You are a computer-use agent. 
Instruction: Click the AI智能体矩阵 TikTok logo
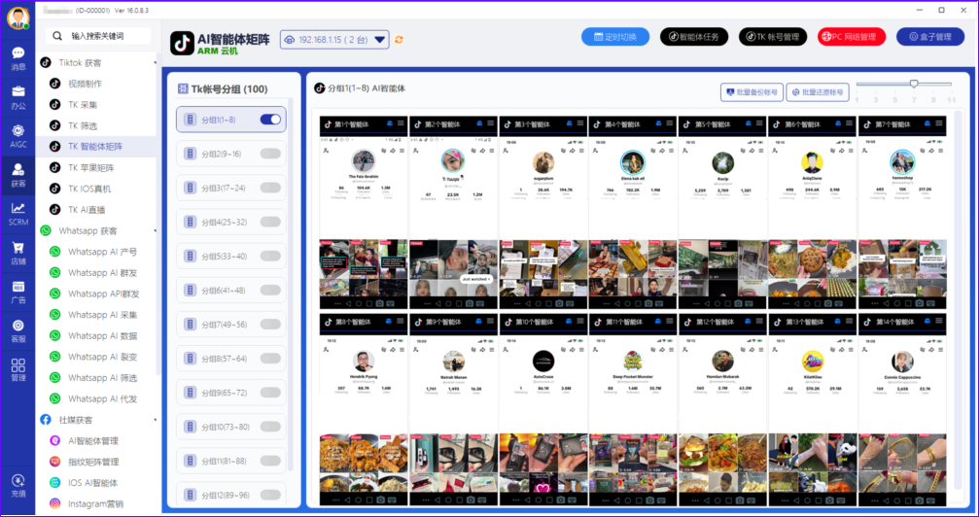pyautogui.click(x=182, y=43)
